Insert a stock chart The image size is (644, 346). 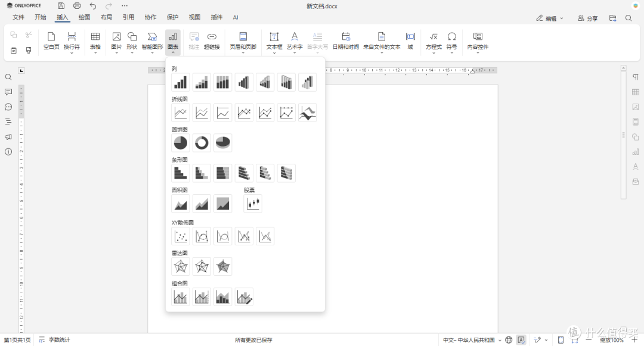coord(253,203)
